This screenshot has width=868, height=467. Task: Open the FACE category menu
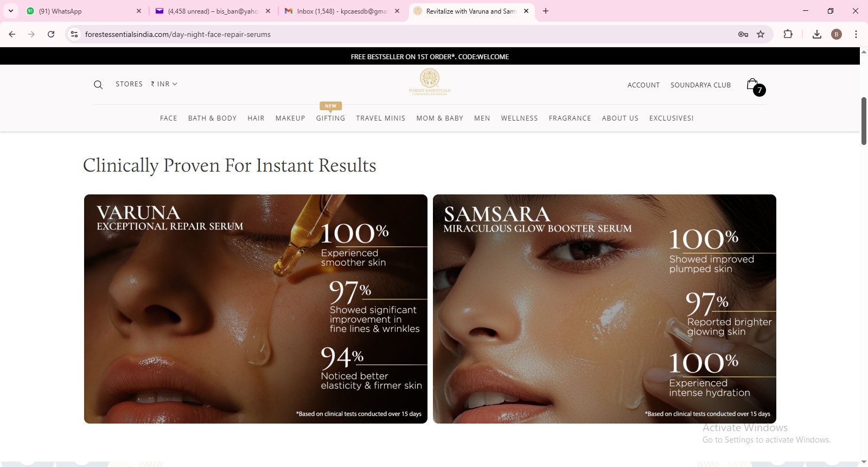[x=168, y=118]
